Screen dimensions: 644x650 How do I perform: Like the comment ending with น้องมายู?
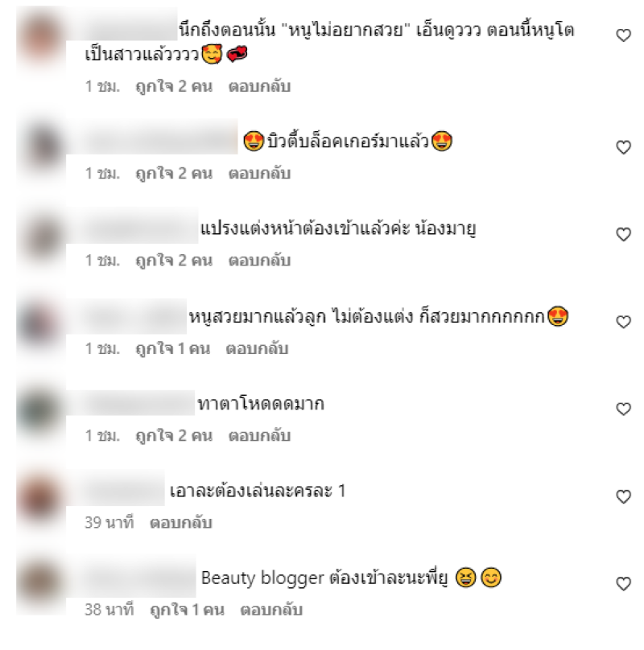click(623, 234)
